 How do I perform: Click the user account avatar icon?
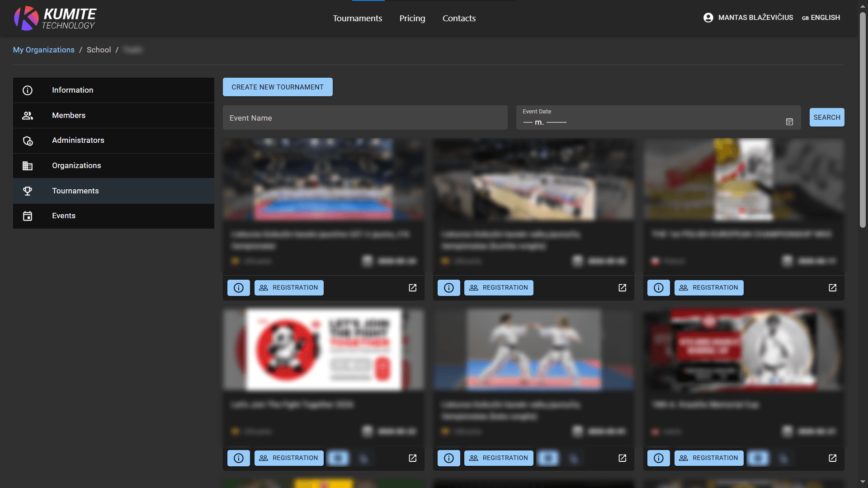[x=708, y=18]
